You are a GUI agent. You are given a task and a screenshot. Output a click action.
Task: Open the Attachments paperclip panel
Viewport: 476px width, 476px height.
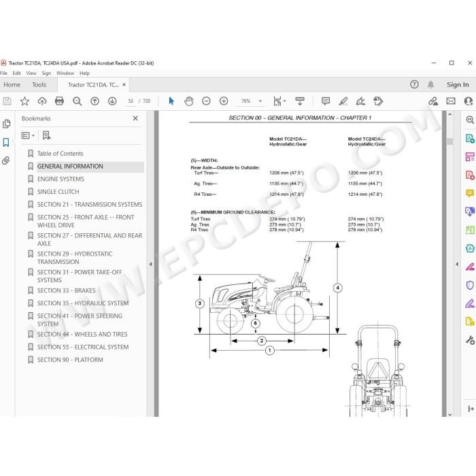point(6,160)
